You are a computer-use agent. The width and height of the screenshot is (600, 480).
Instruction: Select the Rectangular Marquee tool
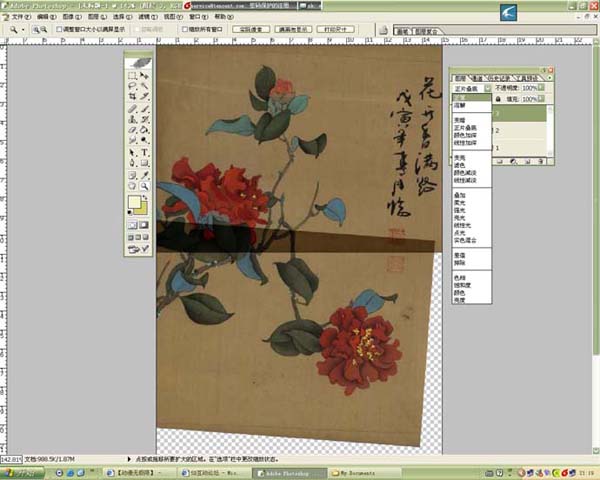point(132,75)
